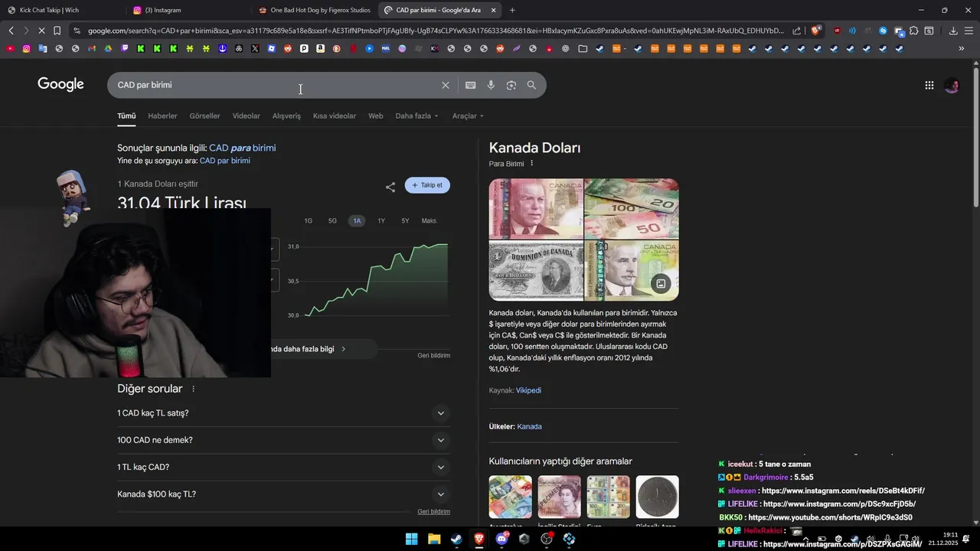Viewport: 980px width, 551px height.
Task: Open the Google apps grid
Action: 929,86
